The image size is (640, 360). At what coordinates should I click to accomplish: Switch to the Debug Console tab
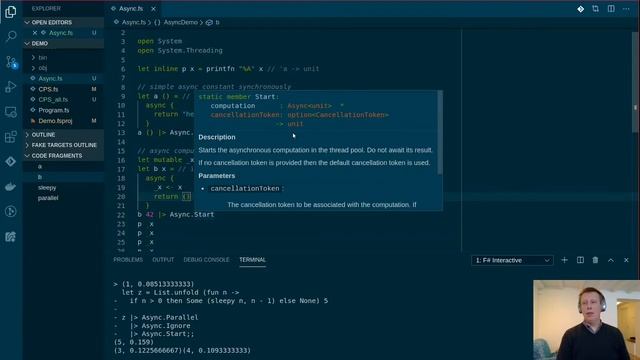206,260
